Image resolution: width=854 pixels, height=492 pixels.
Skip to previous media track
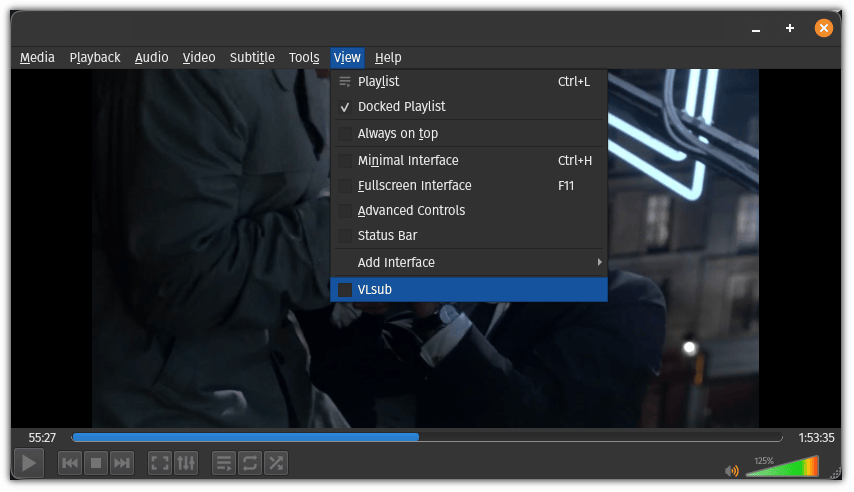pos(70,463)
